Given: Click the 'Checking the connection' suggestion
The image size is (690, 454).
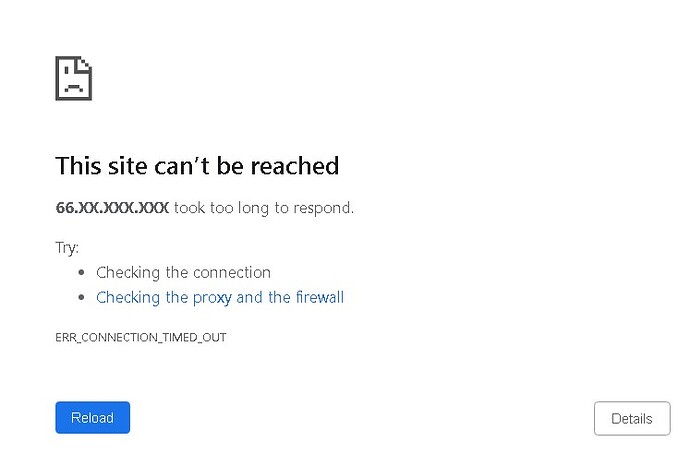Looking at the screenshot, I should point(183,272).
